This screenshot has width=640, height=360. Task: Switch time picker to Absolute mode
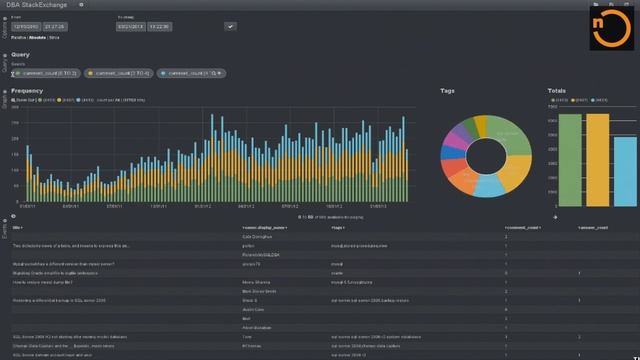pyautogui.click(x=37, y=38)
